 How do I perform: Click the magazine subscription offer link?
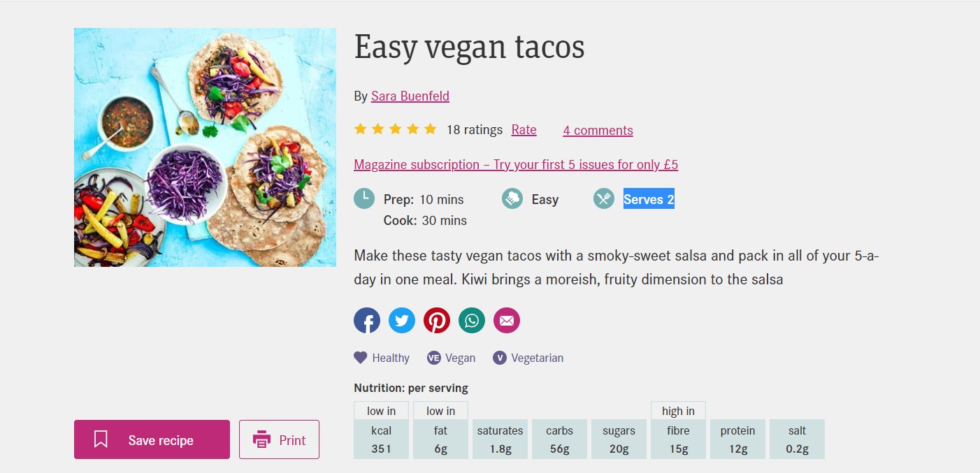pos(516,164)
